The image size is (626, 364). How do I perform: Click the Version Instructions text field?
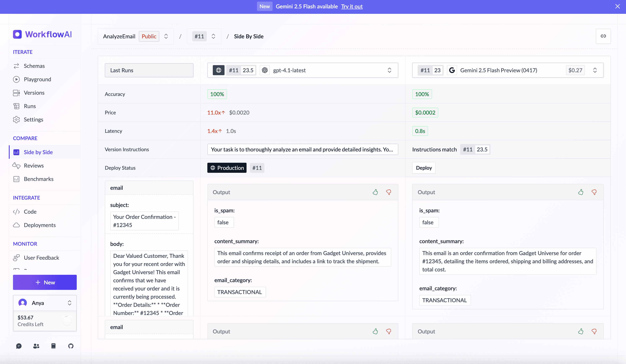coord(302,149)
